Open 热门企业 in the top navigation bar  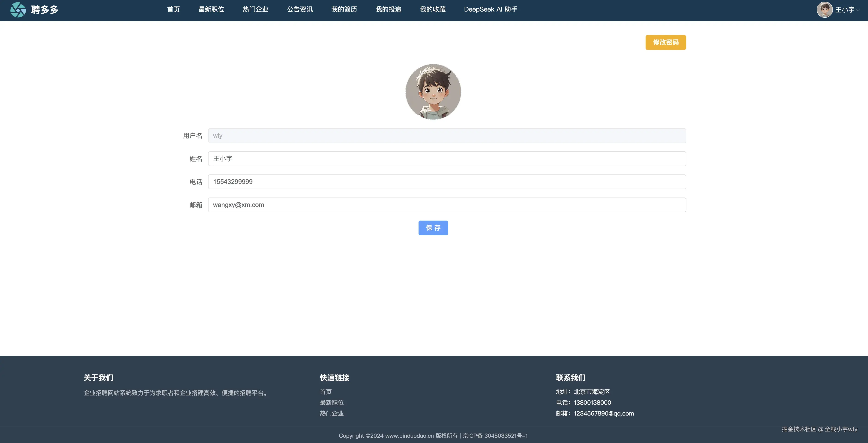[255, 9]
